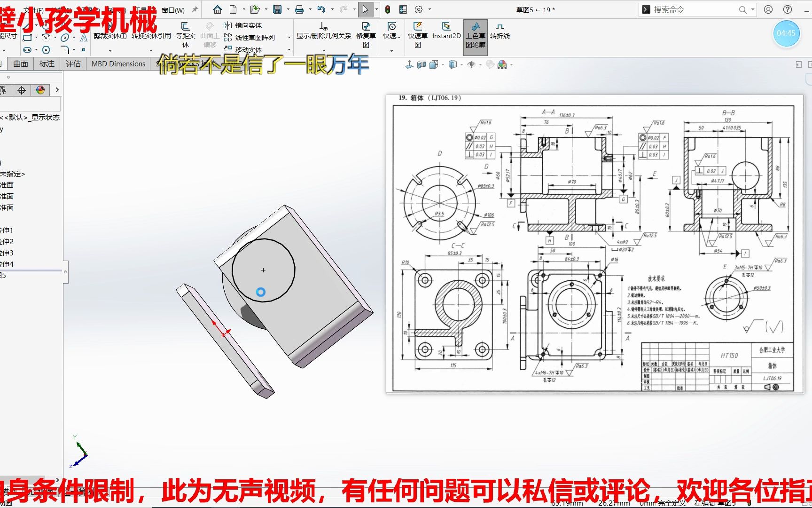Pin the menu bar with pushpin
Screen dimensions: 812x508
[195, 9]
